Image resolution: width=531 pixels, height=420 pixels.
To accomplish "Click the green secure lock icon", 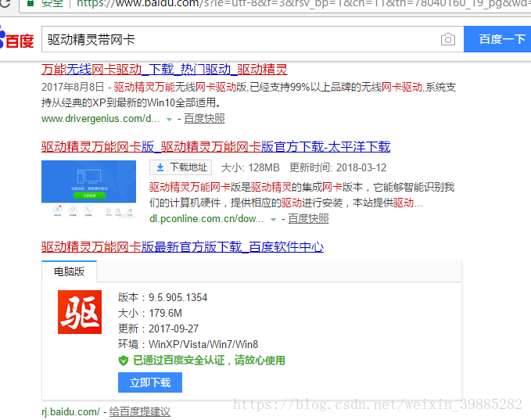I will 30,3.
